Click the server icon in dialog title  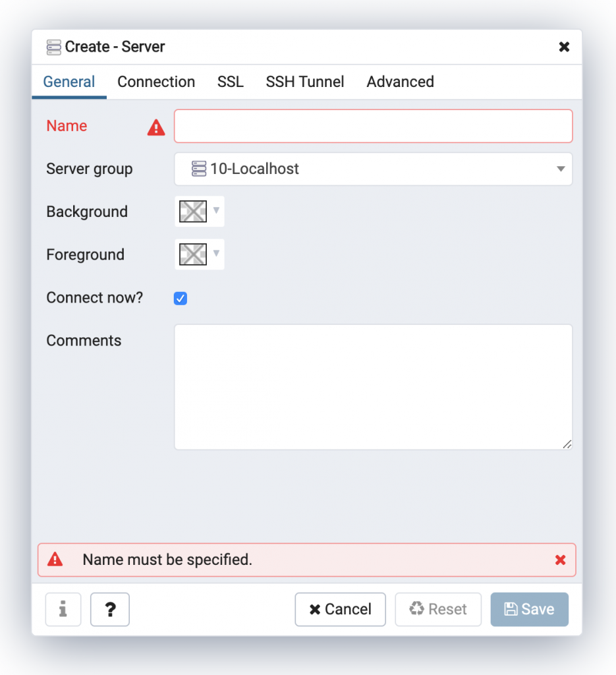tap(52, 47)
